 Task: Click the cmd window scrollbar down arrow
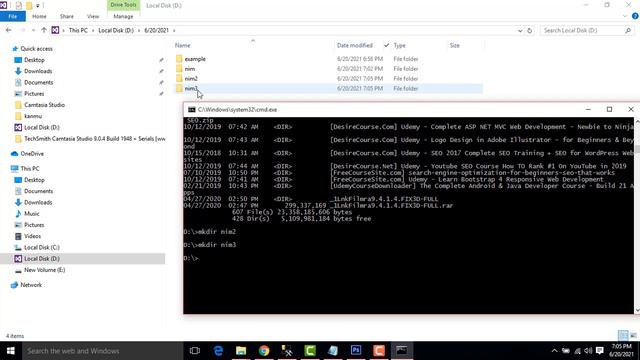click(637, 310)
